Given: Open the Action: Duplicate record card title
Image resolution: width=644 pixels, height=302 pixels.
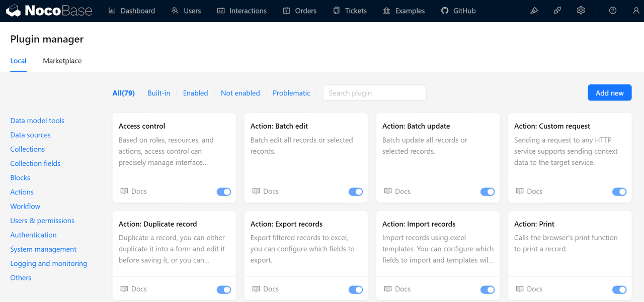Looking at the screenshot, I should [x=158, y=224].
